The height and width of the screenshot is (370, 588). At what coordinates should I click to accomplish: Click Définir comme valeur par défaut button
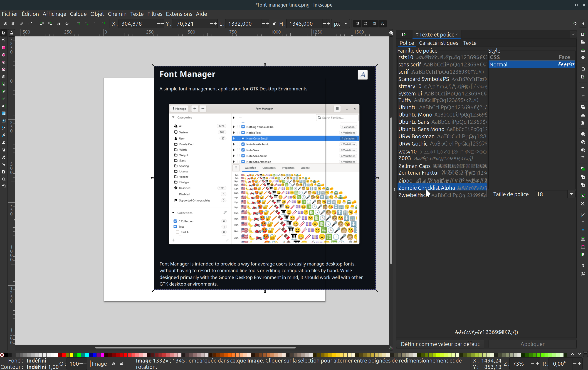(440, 344)
